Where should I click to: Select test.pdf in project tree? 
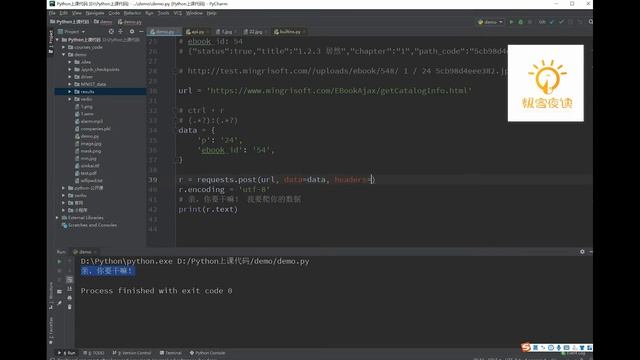pos(88,173)
